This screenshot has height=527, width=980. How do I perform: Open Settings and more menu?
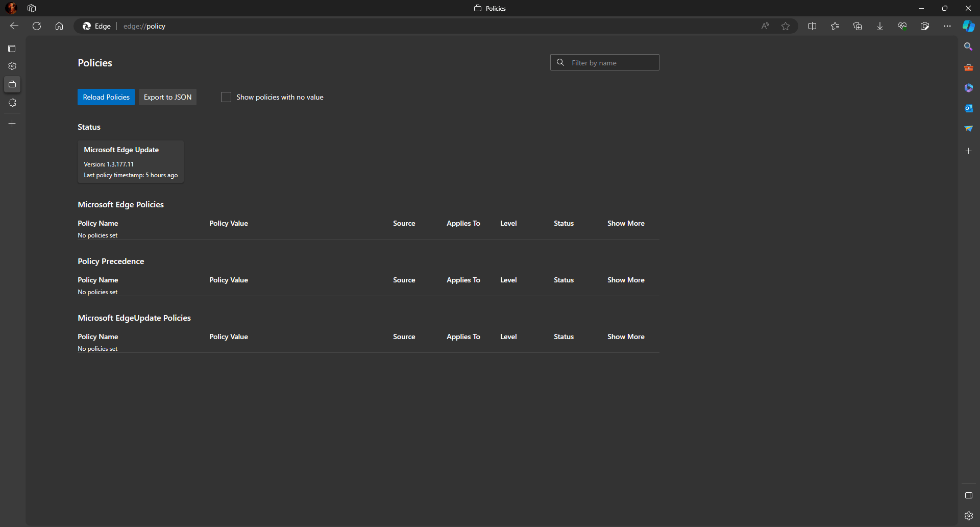point(947,26)
